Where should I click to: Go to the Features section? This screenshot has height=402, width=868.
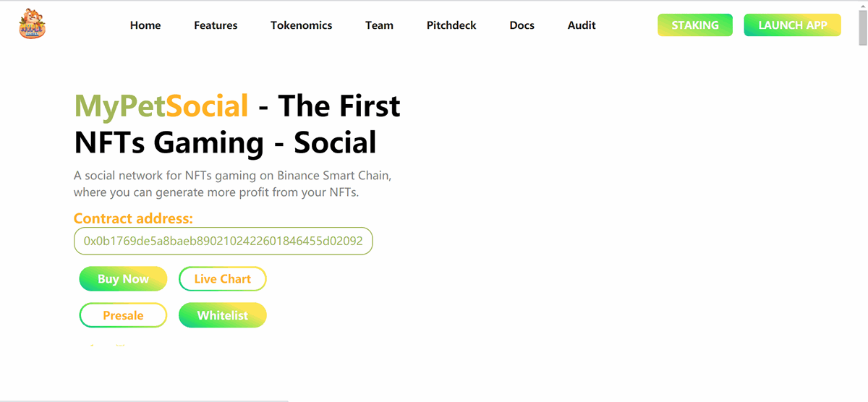[x=216, y=25]
